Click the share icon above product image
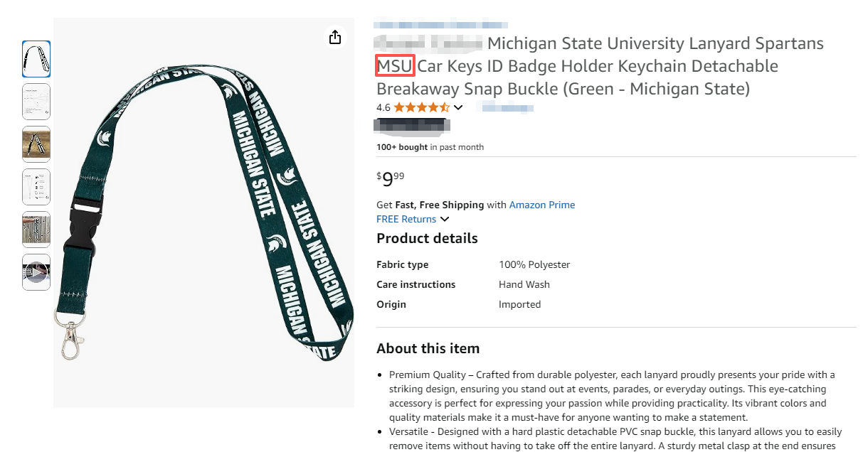The image size is (868, 452). point(335,38)
